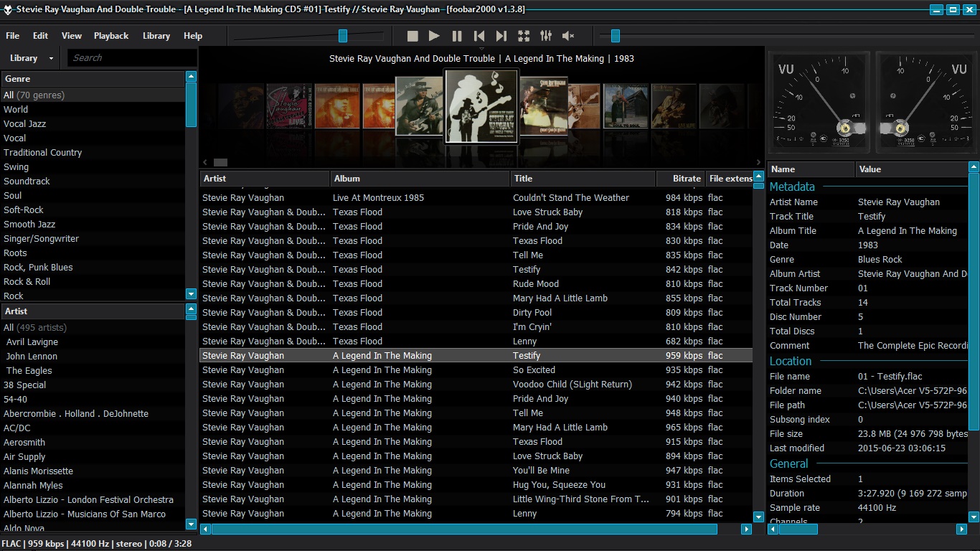The image size is (980, 551).
Task: Open the Library view dropdown
Action: point(32,58)
